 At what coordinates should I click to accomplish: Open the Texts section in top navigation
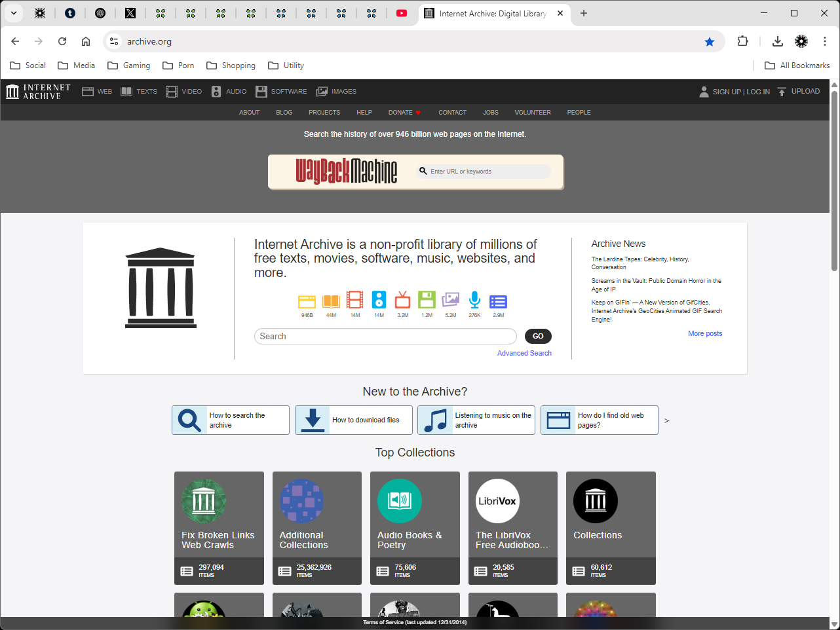139,92
